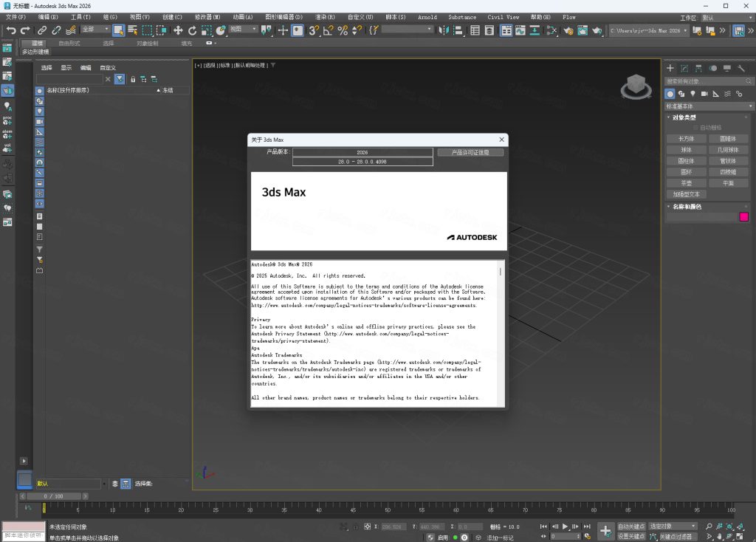Collapse the 对象类型 rollout

[x=684, y=117]
